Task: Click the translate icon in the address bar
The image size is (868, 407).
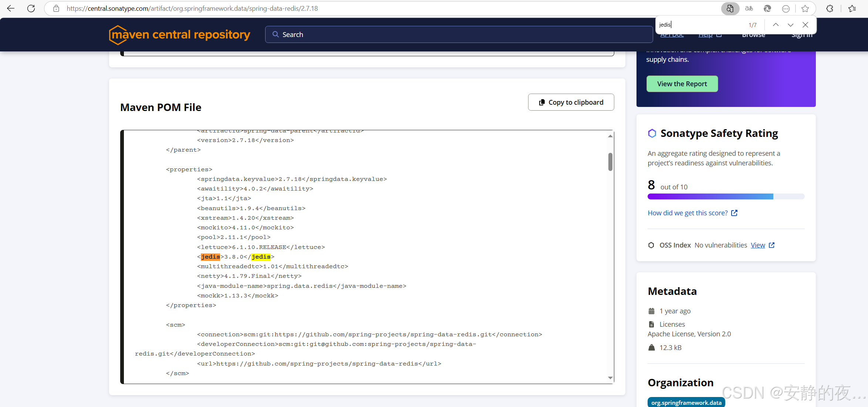Action: [749, 8]
